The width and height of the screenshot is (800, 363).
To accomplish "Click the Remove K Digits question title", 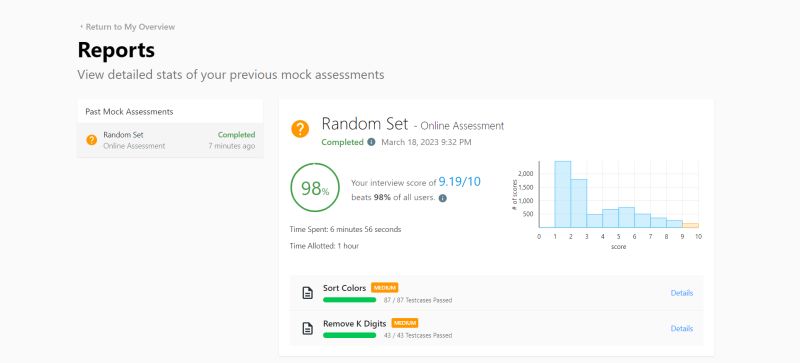I will tap(355, 323).
